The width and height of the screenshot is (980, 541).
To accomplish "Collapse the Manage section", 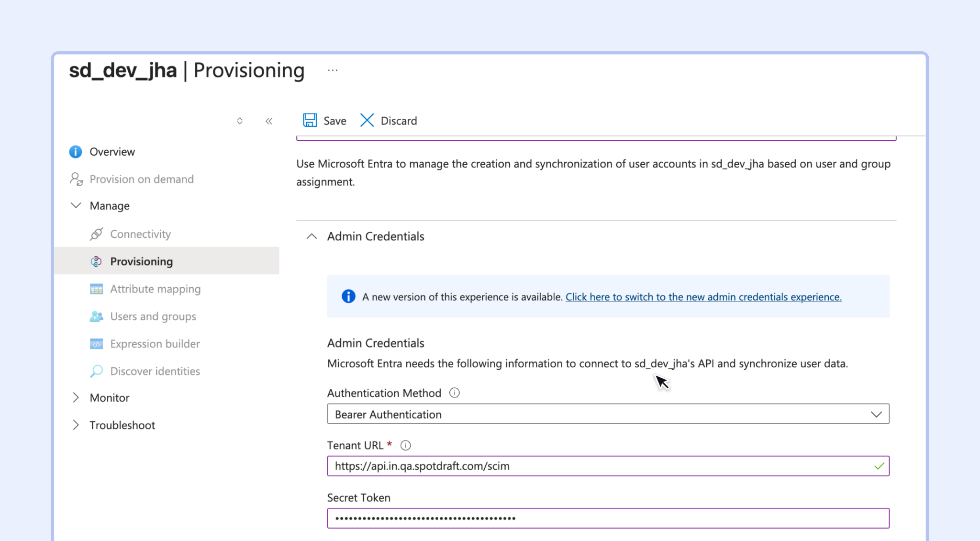I will pyautogui.click(x=76, y=206).
